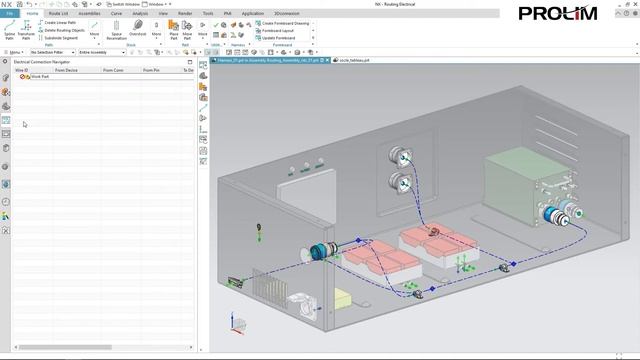The image size is (640, 360).
Task: Click the From Pin column header
Action: (161, 70)
